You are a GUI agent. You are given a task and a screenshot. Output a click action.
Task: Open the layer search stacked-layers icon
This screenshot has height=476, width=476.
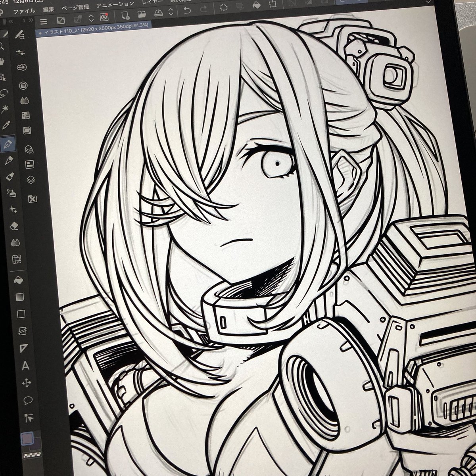[29, 149]
